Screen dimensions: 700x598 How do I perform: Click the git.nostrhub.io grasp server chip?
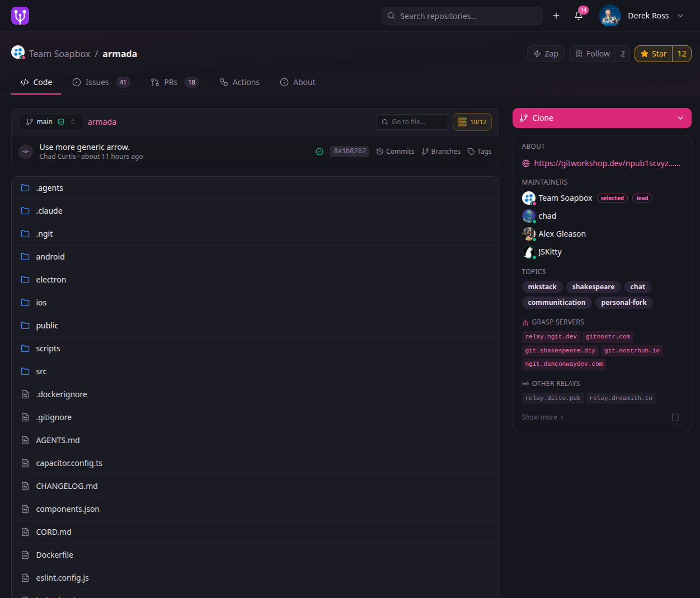click(x=632, y=351)
